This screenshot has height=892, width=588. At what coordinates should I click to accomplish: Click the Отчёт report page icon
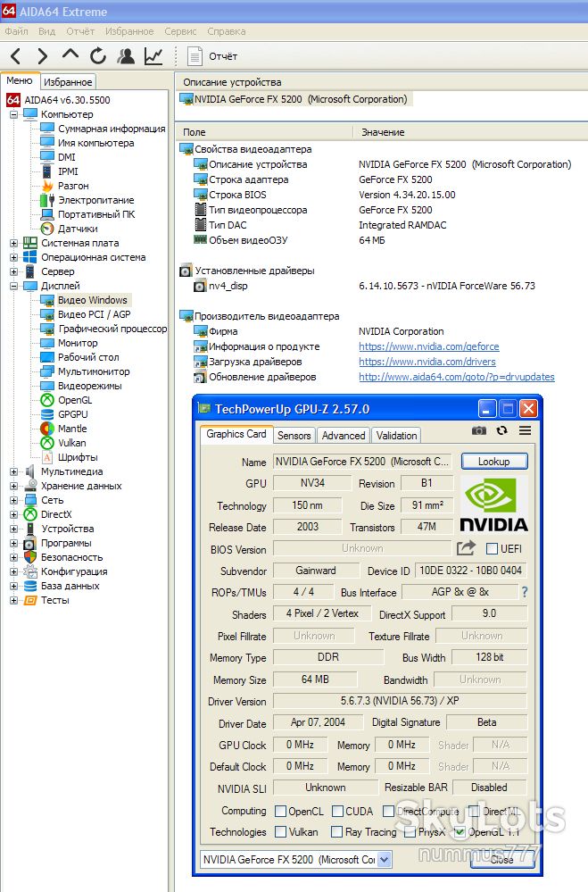click(x=195, y=55)
